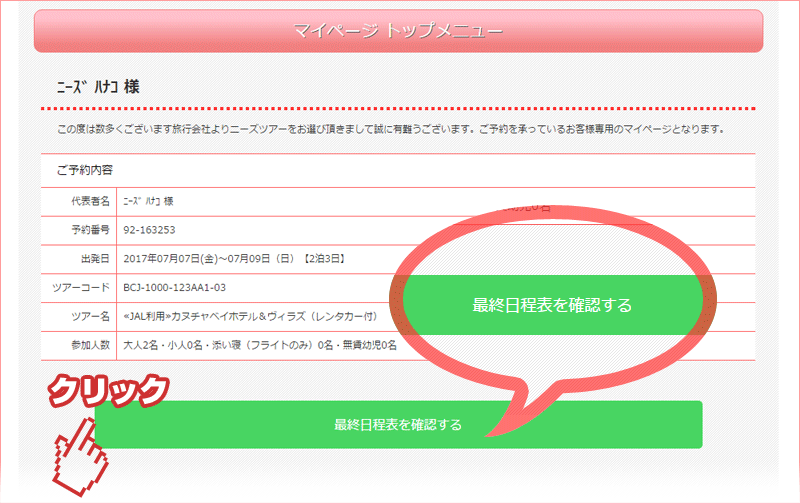This screenshot has height=503, width=800.
Task: Select the participant count 大人2名・小人0名 text
Action: 163,345
